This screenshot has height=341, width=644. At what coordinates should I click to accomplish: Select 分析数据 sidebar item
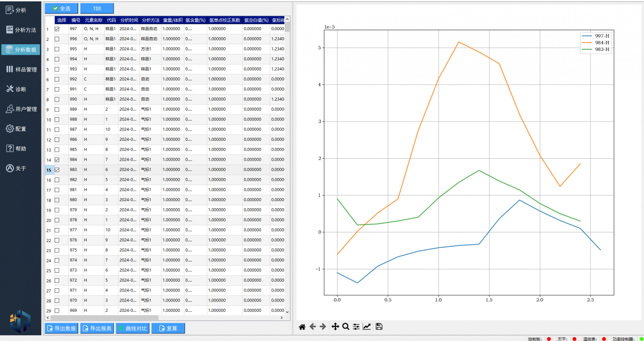tap(20, 49)
